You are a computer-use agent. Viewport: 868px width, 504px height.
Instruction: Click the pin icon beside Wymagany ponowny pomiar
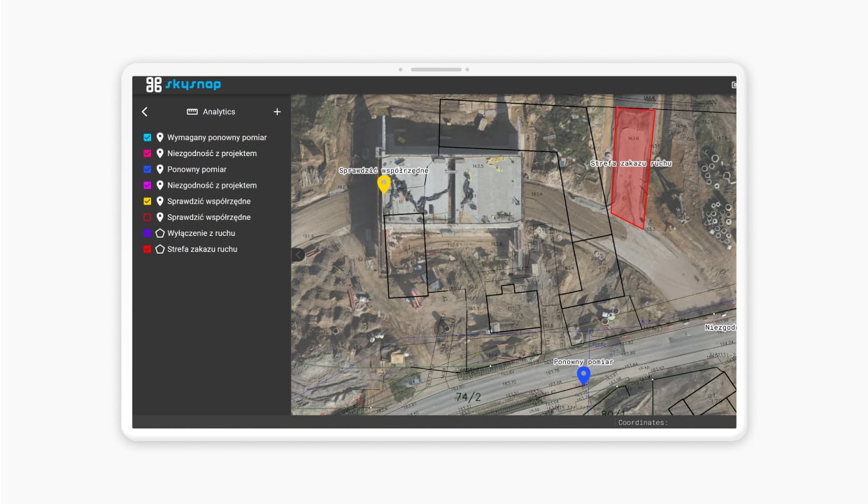pos(159,137)
